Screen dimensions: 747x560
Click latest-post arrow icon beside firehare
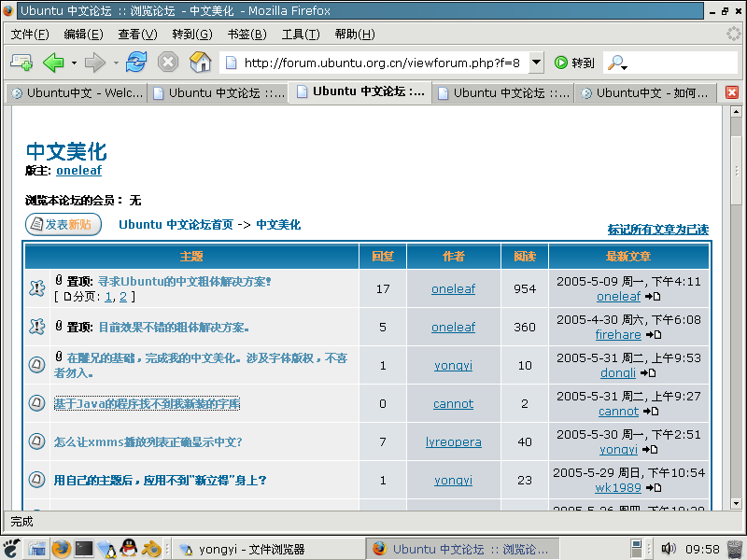coord(653,335)
